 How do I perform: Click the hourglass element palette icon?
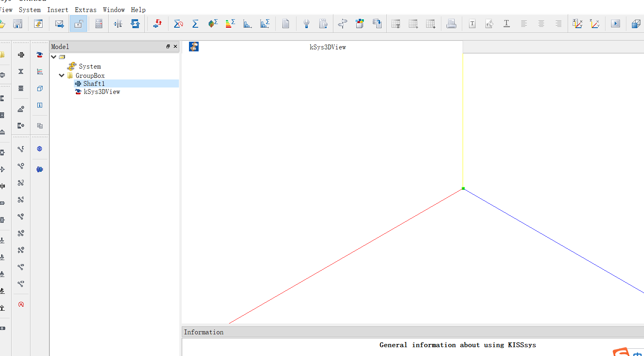pos(21,71)
